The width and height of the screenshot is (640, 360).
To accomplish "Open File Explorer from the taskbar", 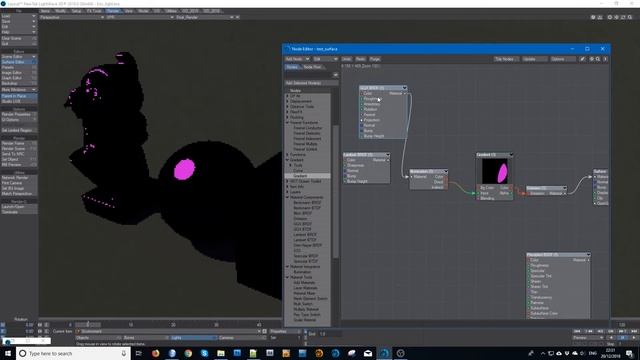I will point(221,353).
